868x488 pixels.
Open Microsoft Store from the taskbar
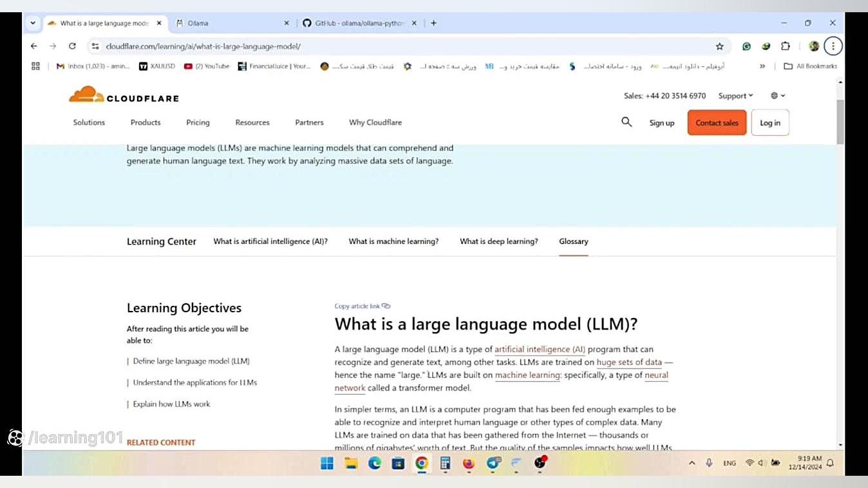(x=398, y=463)
